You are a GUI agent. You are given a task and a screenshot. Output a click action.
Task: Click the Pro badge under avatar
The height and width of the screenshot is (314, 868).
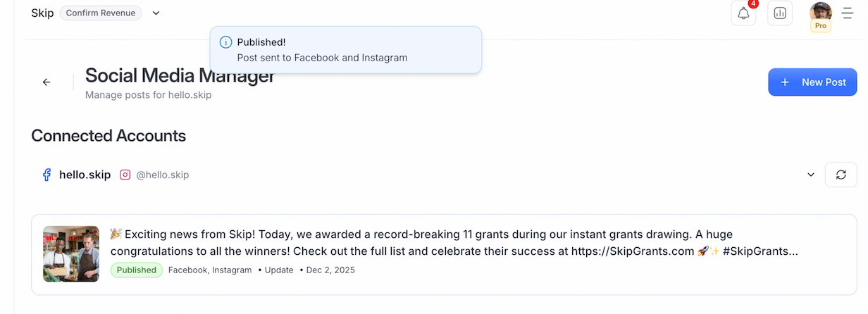821,26
